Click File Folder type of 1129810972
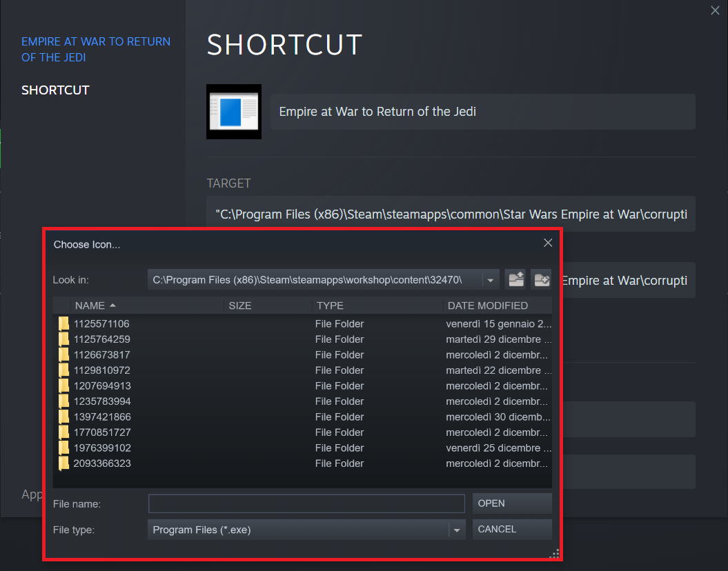728x571 pixels. tap(340, 370)
